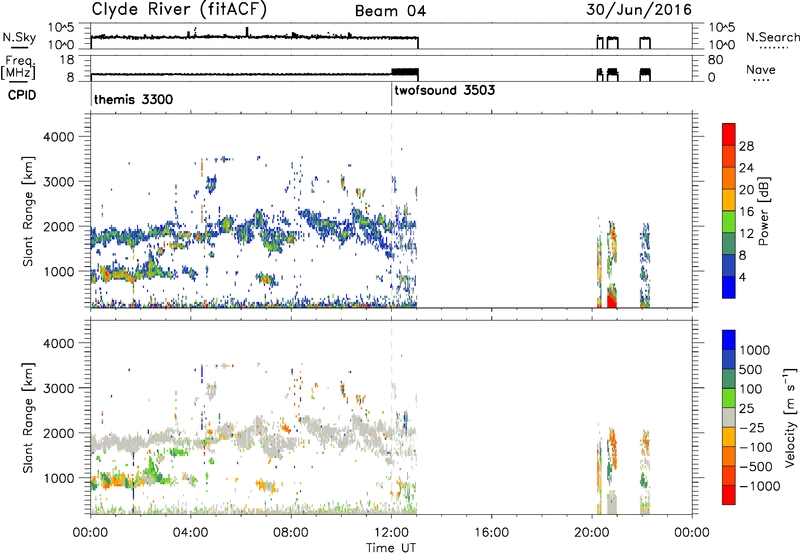Image resolution: width=800 pixels, height=554 pixels.
Task: Click the Nave legend label
Action: pos(761,69)
